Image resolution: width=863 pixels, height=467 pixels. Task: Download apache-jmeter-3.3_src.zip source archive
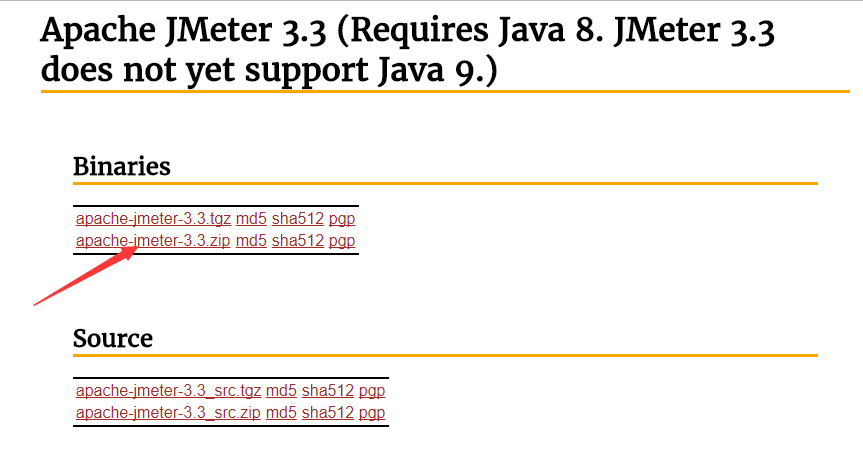click(168, 413)
